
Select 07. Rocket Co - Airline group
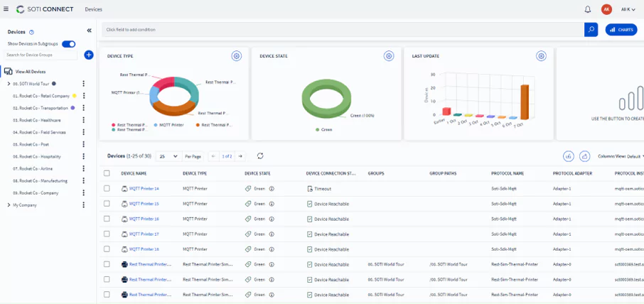click(x=33, y=168)
